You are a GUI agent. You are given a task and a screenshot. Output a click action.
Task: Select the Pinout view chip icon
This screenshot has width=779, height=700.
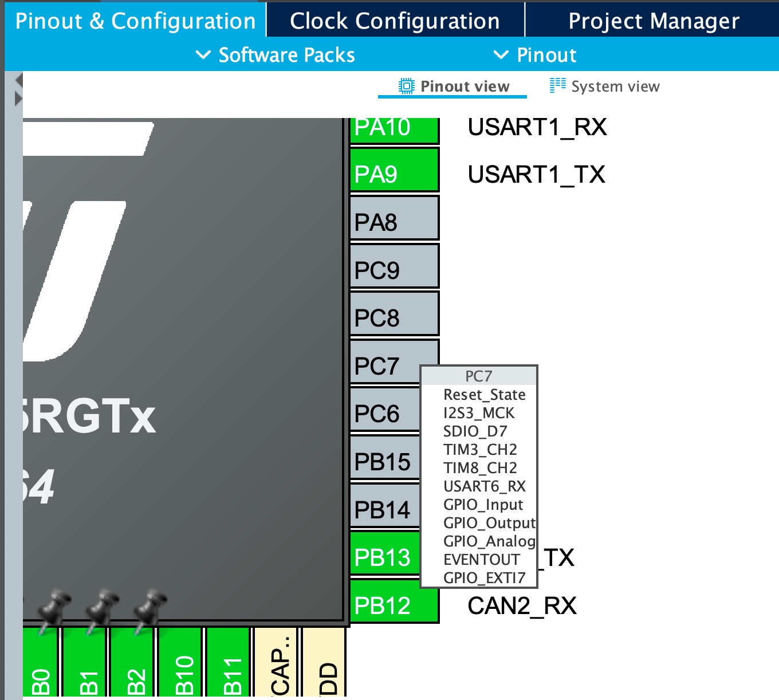(406, 86)
